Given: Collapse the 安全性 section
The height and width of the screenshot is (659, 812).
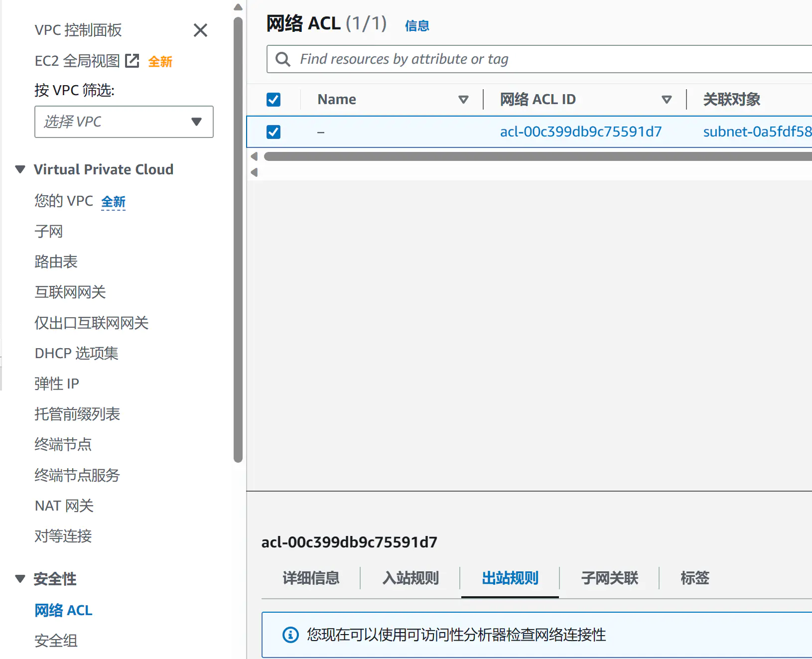Looking at the screenshot, I should click(20, 579).
